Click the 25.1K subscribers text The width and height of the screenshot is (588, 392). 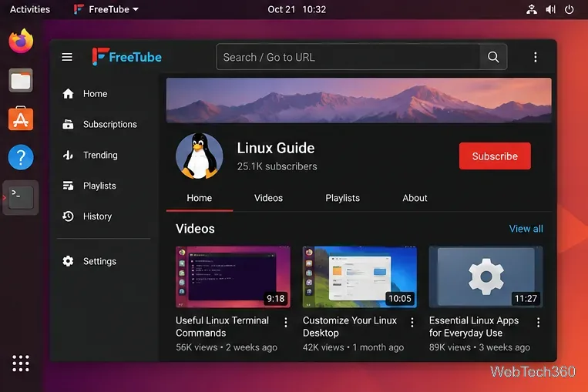(x=277, y=166)
